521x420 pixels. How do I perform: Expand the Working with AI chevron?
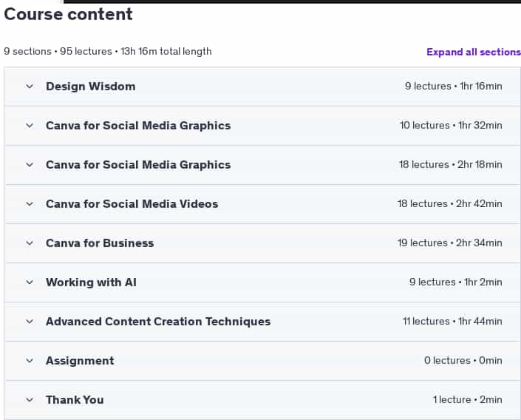[30, 282]
